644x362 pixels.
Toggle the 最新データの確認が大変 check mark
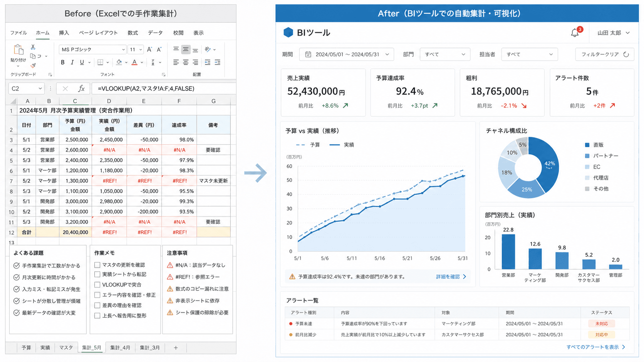coord(17,313)
